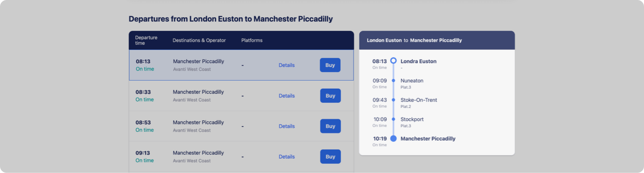The height and width of the screenshot is (173, 644).
Task: Open Details for the 08:53 train
Action: pyautogui.click(x=287, y=126)
